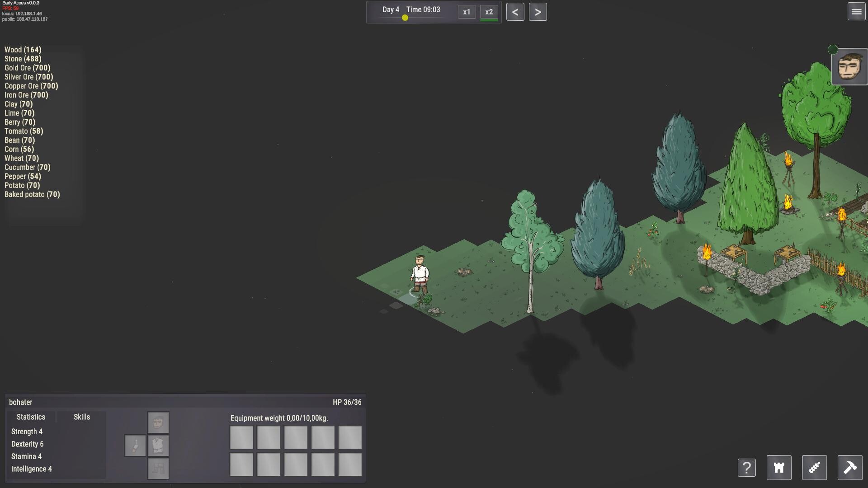This screenshot has width=868, height=488.
Task: Open the farming menu via the wheat icon
Action: click(814, 468)
